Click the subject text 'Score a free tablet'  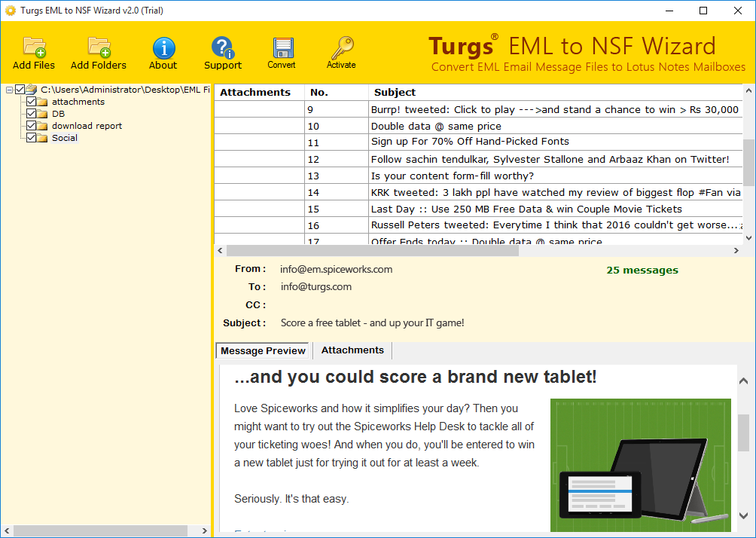[x=372, y=322]
